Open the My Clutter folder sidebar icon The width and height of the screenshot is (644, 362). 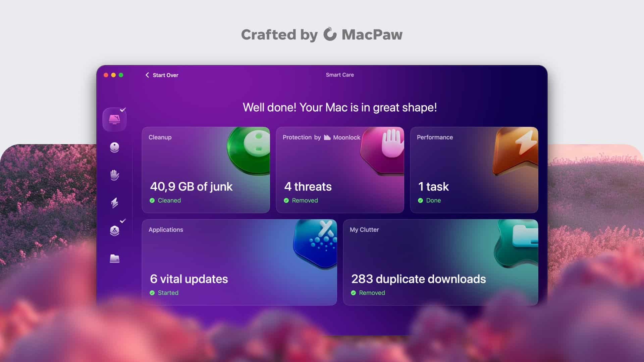pyautogui.click(x=114, y=258)
